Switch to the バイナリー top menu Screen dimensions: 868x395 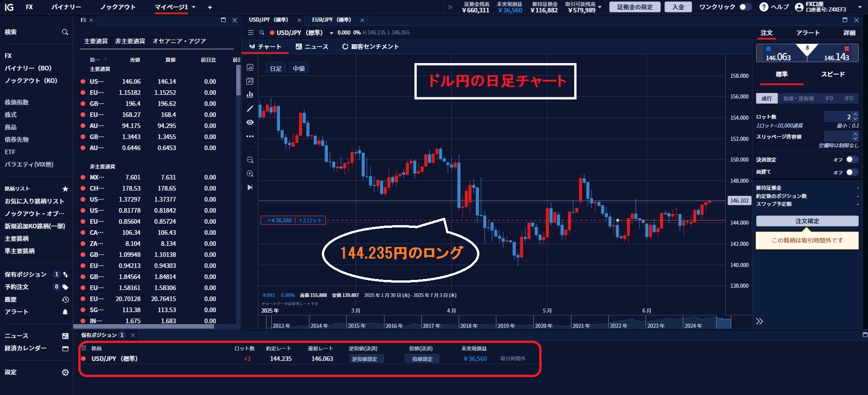coord(66,7)
